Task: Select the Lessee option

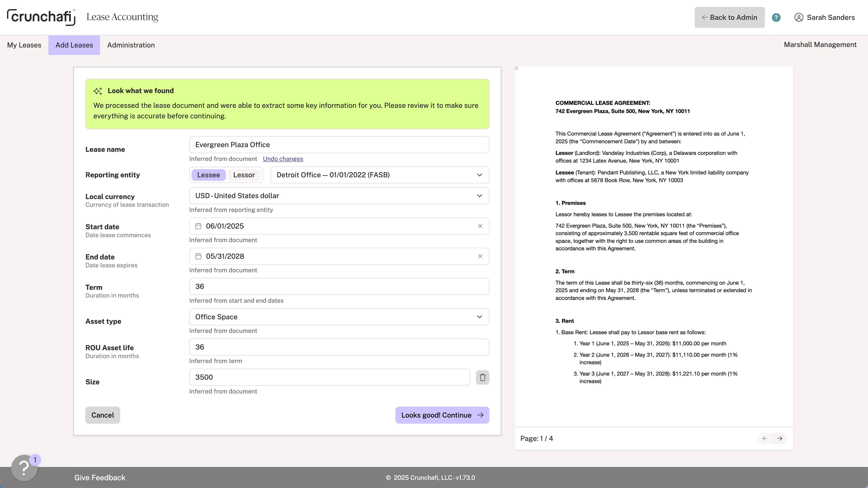Action: click(208, 175)
